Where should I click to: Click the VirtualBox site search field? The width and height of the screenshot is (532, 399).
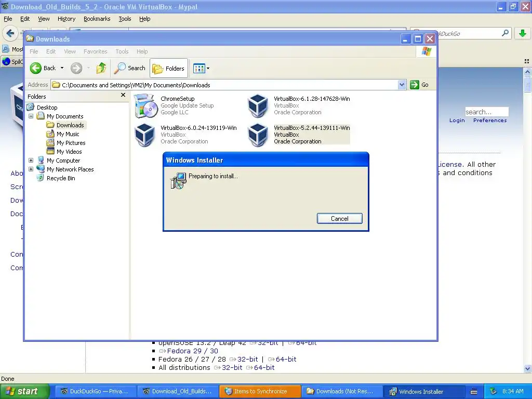(x=486, y=112)
